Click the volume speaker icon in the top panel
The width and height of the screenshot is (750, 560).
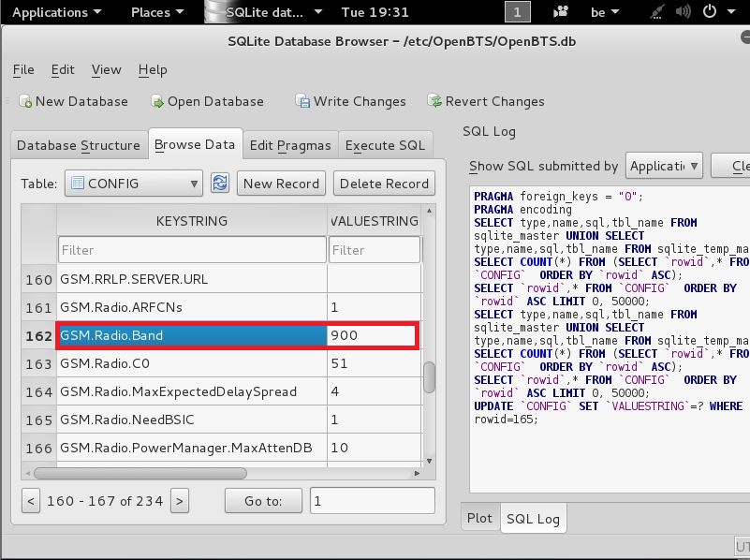click(x=683, y=12)
